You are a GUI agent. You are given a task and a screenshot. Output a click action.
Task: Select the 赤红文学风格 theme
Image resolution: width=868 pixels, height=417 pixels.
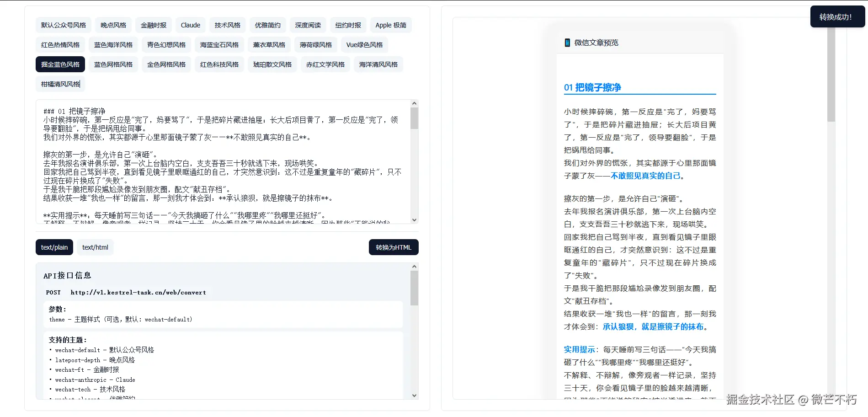325,64
